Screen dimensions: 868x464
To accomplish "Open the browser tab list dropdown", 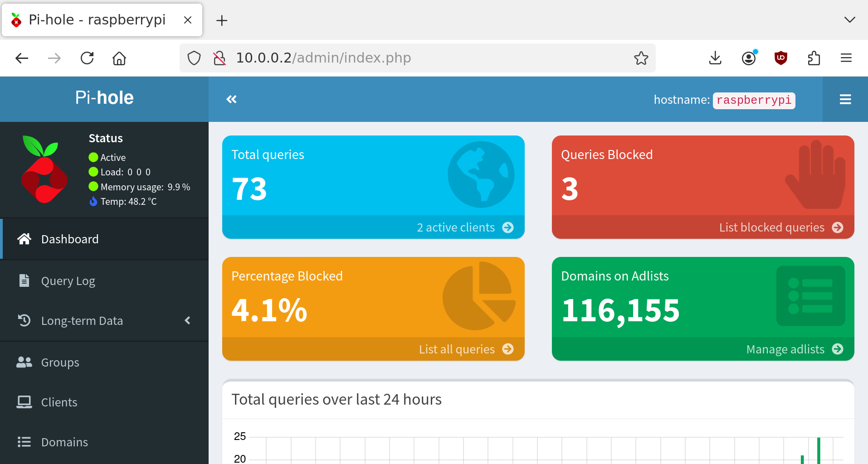I will pos(849,19).
